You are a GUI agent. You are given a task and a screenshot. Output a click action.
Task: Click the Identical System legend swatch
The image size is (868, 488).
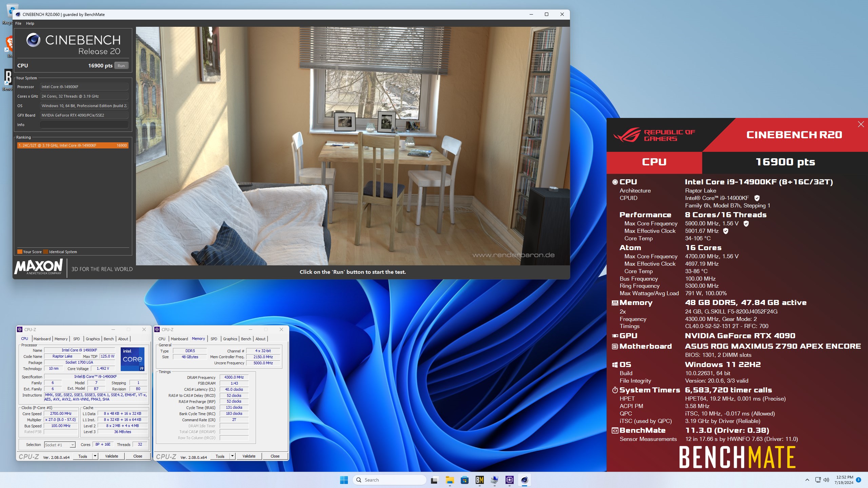(46, 252)
